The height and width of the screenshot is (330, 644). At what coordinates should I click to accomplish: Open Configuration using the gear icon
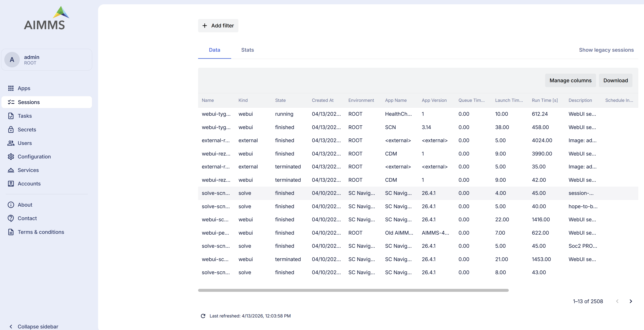(x=11, y=156)
